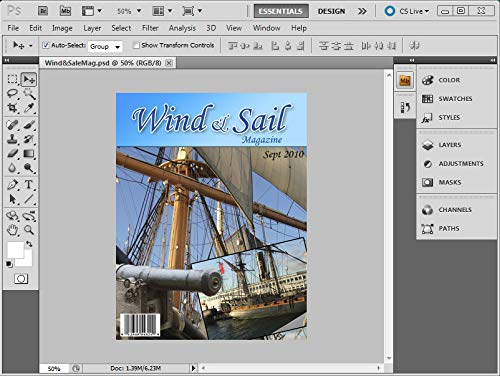500x376 pixels.
Task: Launch Bridge from the application bar
Action: point(43,11)
